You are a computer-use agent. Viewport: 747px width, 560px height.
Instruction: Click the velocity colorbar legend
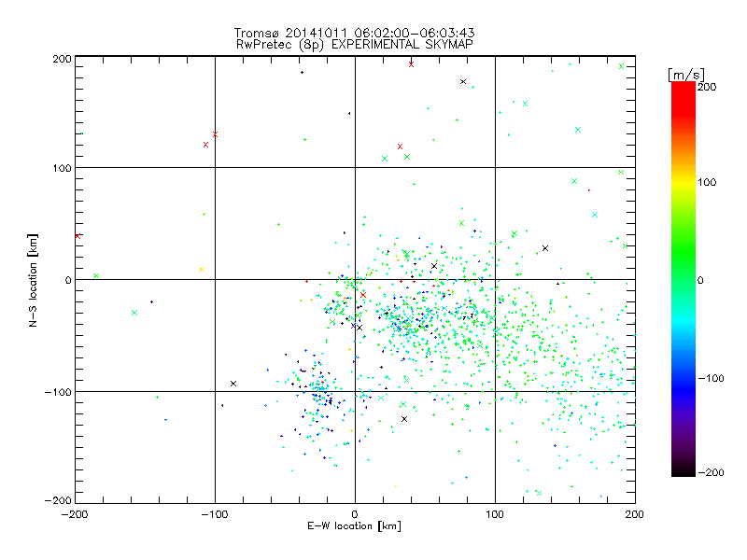[x=684, y=279]
